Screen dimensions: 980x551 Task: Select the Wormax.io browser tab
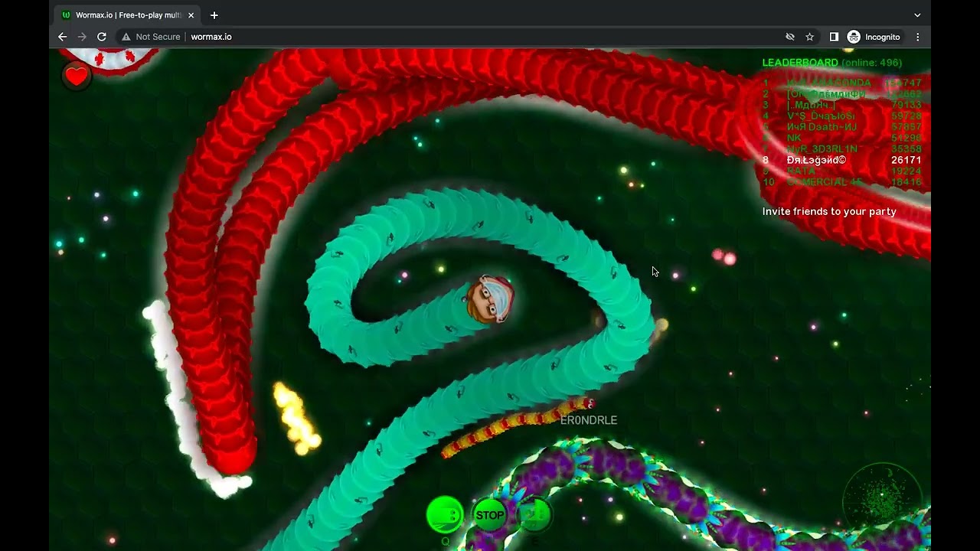coord(129,15)
